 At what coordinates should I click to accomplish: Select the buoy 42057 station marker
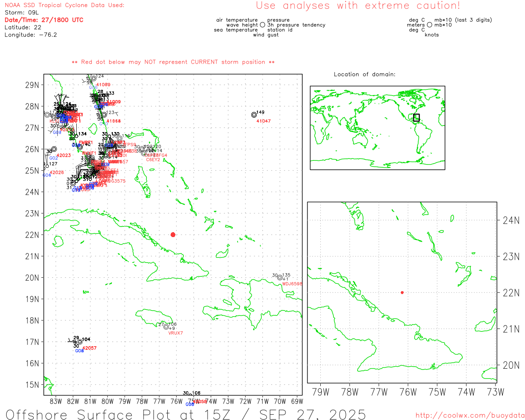click(80, 341)
